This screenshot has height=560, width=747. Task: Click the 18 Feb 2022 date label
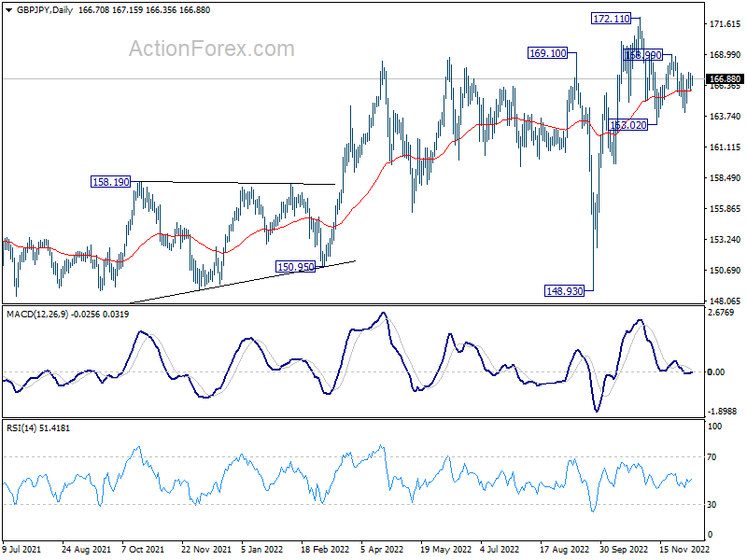pyautogui.click(x=325, y=550)
